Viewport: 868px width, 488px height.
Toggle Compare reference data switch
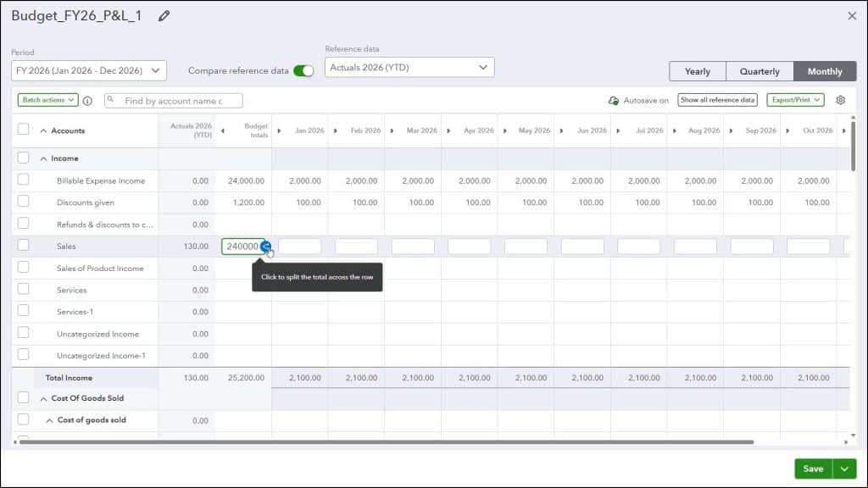303,71
